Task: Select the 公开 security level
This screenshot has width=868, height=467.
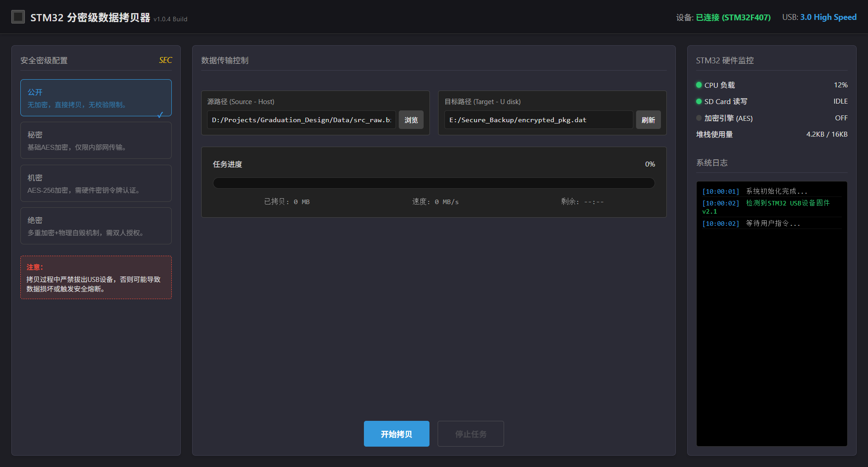Action: pyautogui.click(x=96, y=98)
